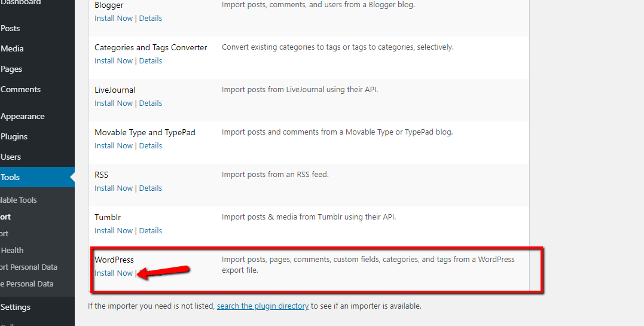Viewport: 644px width, 326px height.
Task: View Details for the LiveJournal importer
Action: [150, 103]
